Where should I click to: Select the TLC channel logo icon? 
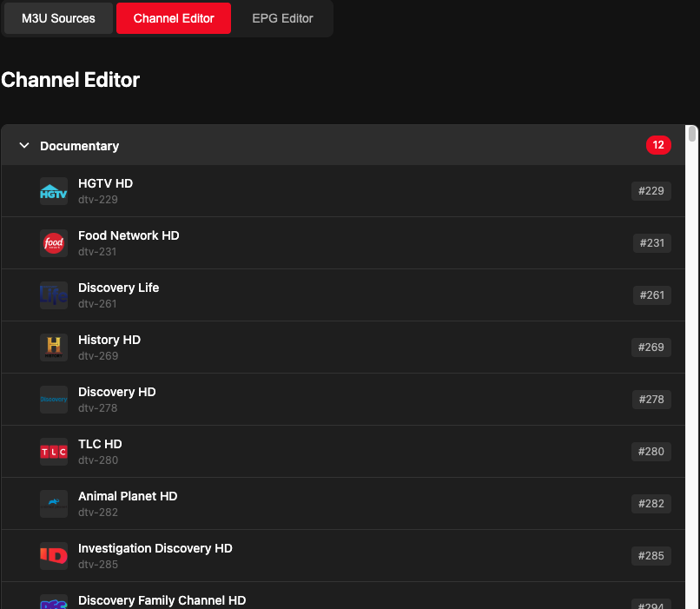click(x=54, y=452)
